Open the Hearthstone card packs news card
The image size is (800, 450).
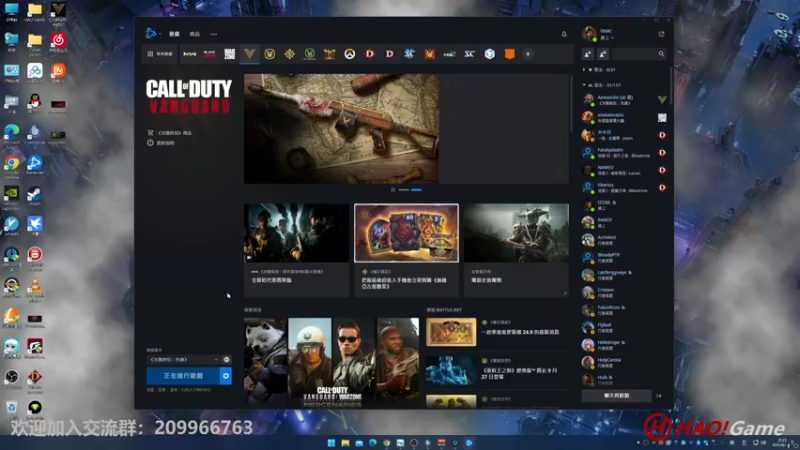[407, 250]
